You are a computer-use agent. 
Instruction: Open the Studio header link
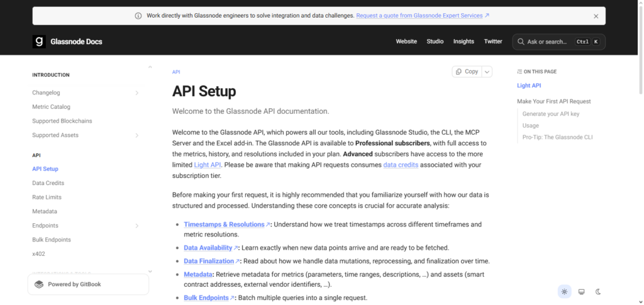(x=435, y=42)
